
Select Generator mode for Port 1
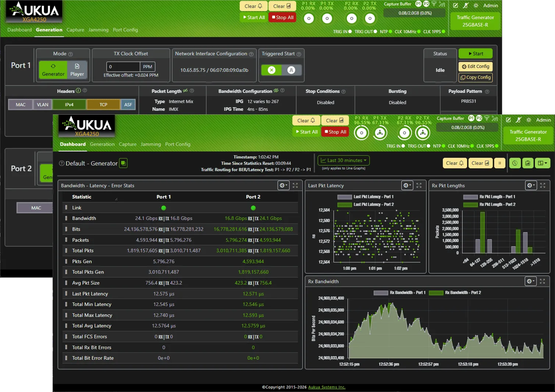(x=53, y=70)
